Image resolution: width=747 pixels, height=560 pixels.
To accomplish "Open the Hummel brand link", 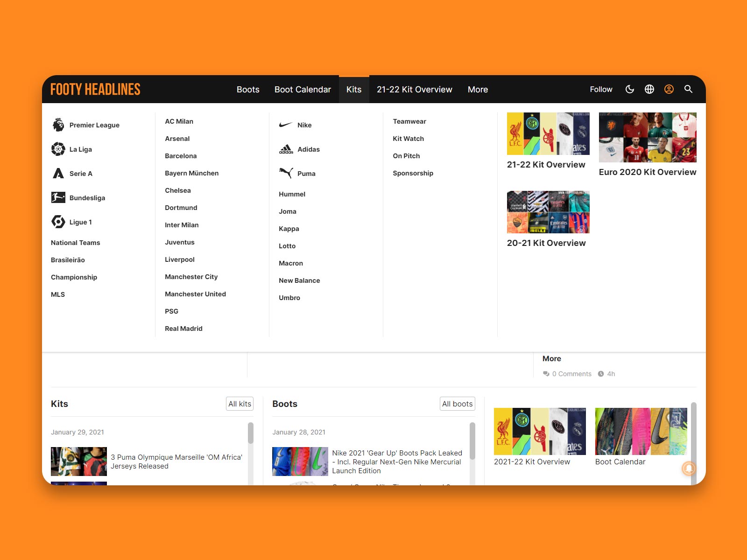I will [x=292, y=194].
